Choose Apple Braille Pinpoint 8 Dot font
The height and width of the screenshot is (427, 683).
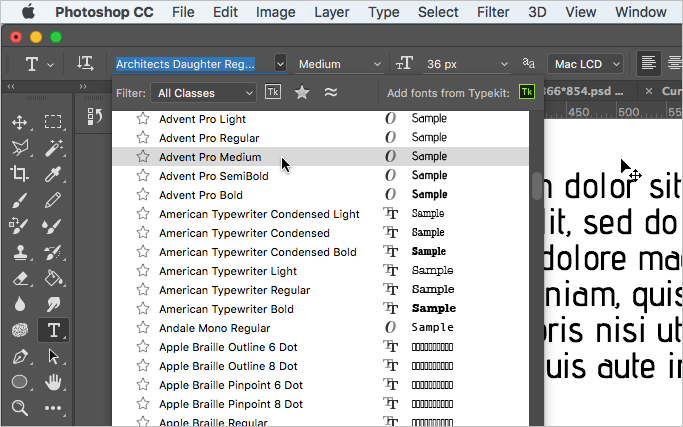[321, 404]
